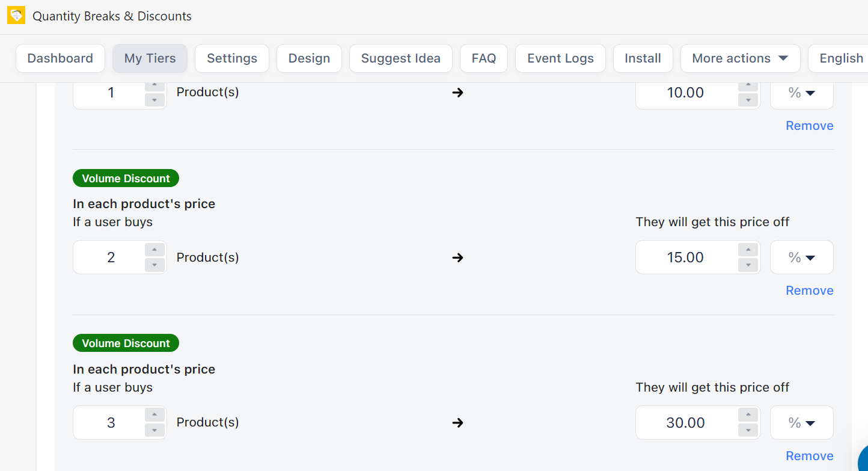Screen dimensions: 868x471
Task: Remove the 3 products discount tier
Action: (x=809, y=456)
